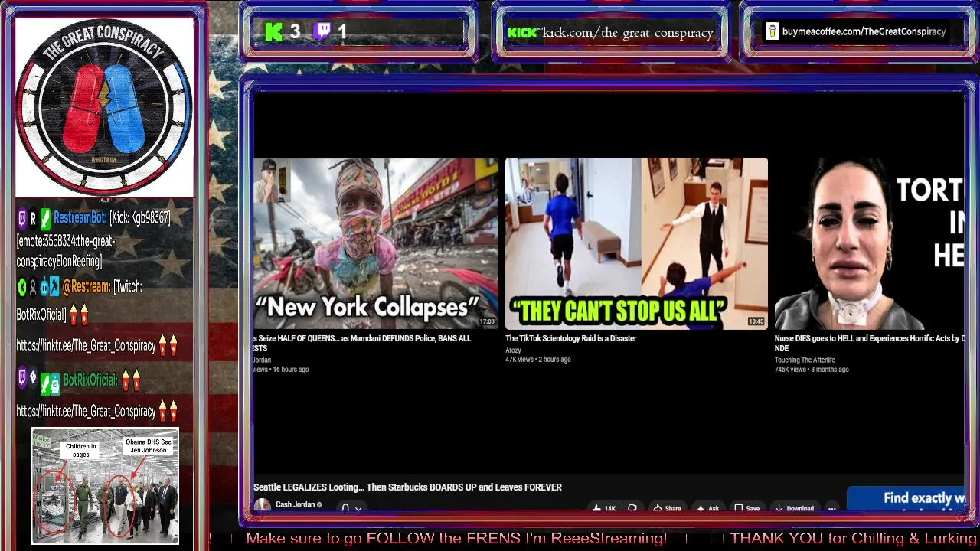This screenshot has height=551, width=980.
Task: Click the Twitch badge beside BotRixOficial message
Action: tap(22, 376)
